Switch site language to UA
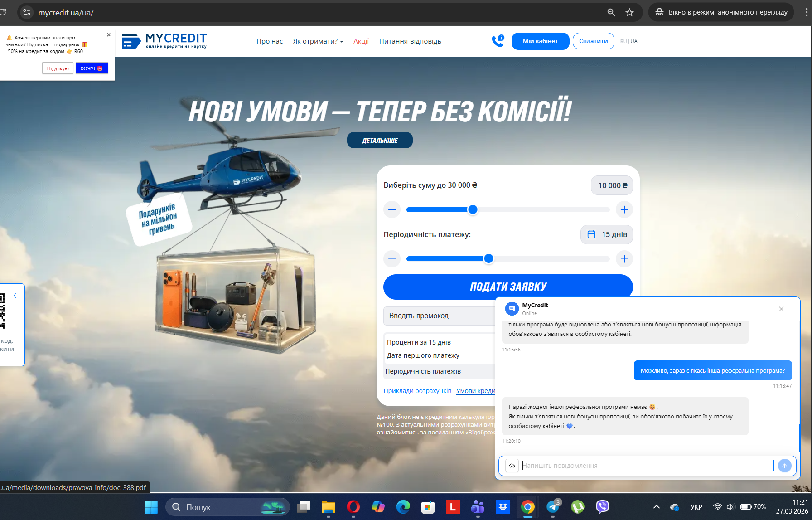Image resolution: width=812 pixels, height=520 pixels. [x=634, y=41]
